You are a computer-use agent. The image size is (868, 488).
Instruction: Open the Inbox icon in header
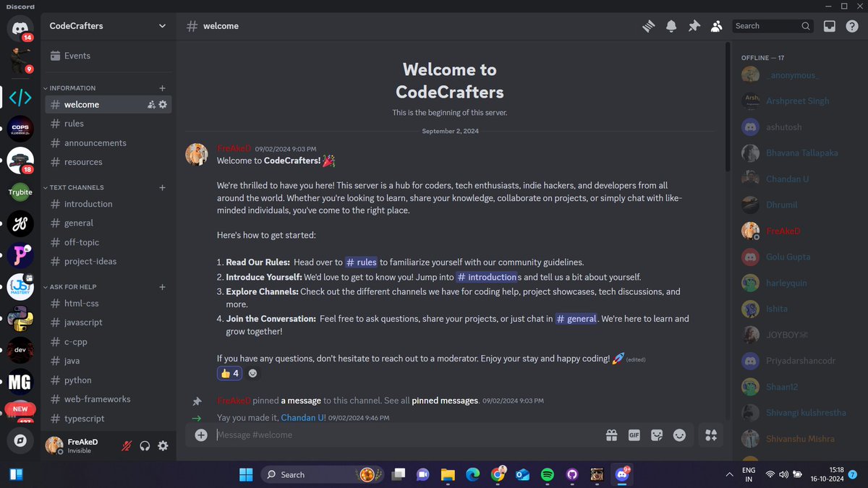click(x=830, y=26)
